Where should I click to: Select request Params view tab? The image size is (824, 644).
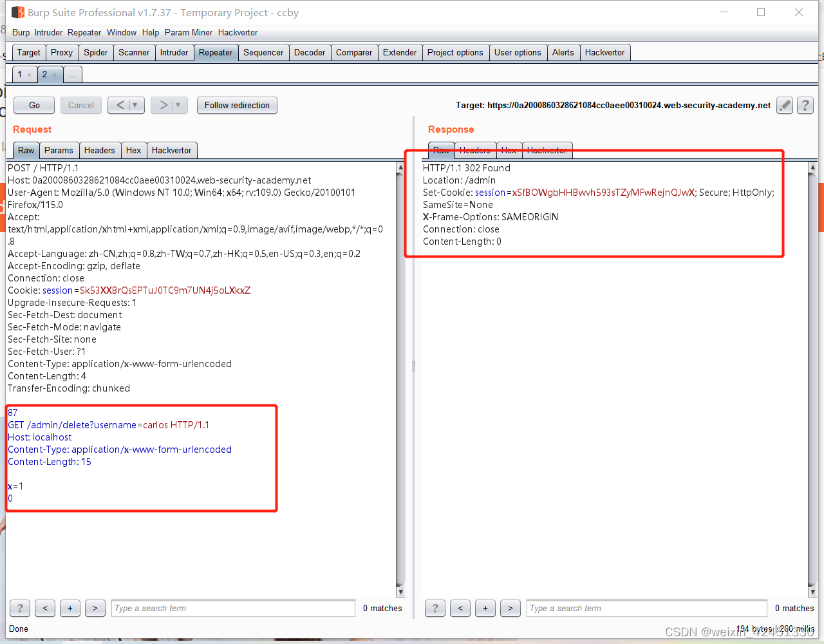pos(59,150)
